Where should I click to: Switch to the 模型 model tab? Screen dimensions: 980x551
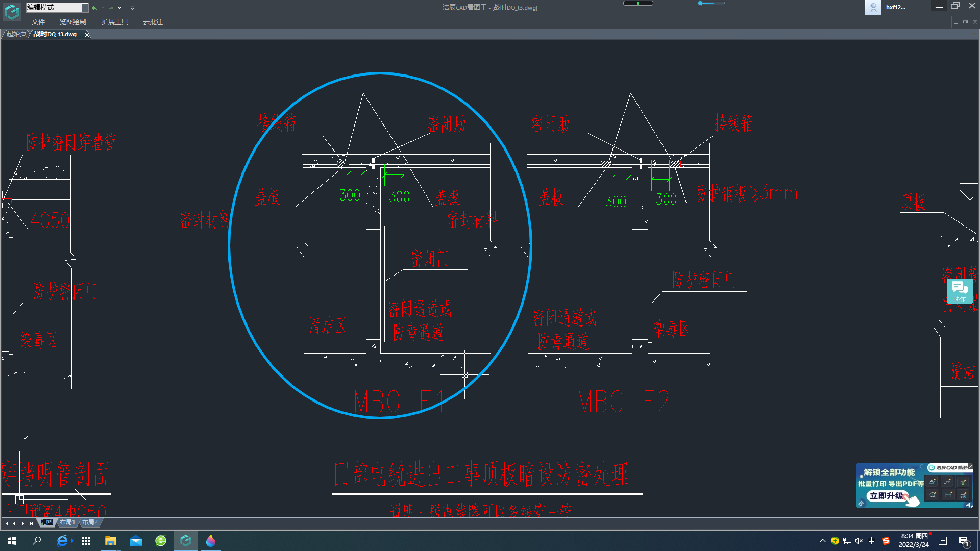point(47,522)
